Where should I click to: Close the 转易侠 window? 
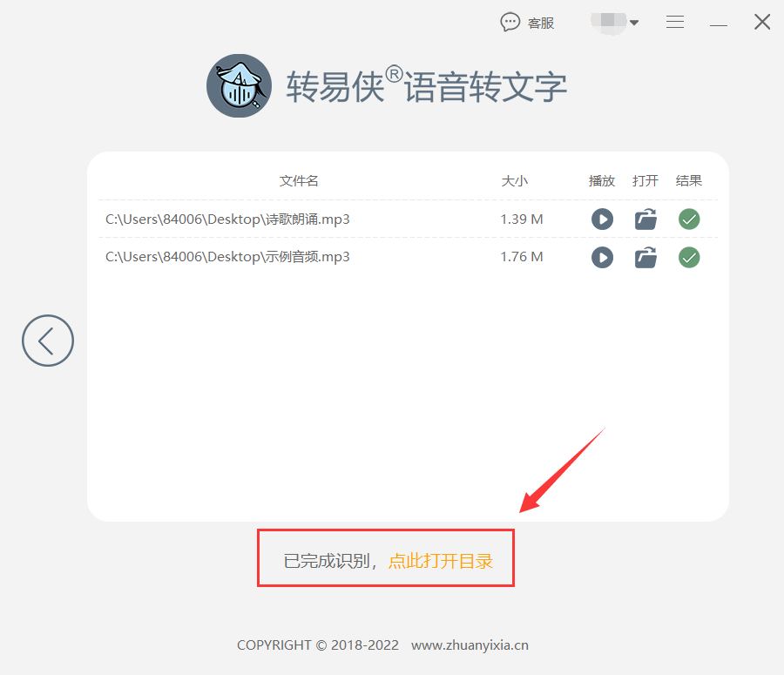pos(762,22)
